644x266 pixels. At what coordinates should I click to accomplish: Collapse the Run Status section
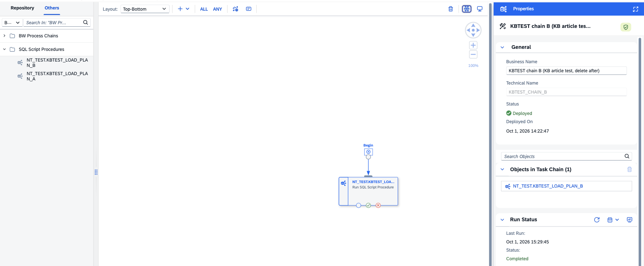(x=502, y=220)
